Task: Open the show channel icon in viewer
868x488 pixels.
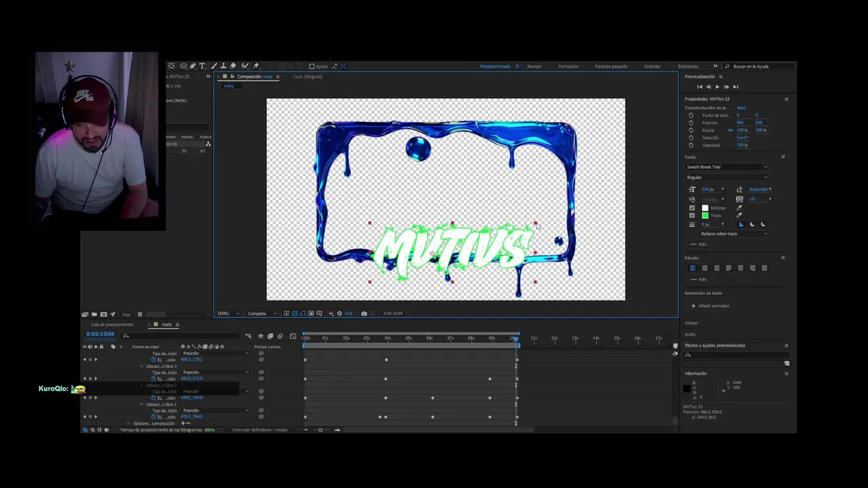Action: (331, 313)
